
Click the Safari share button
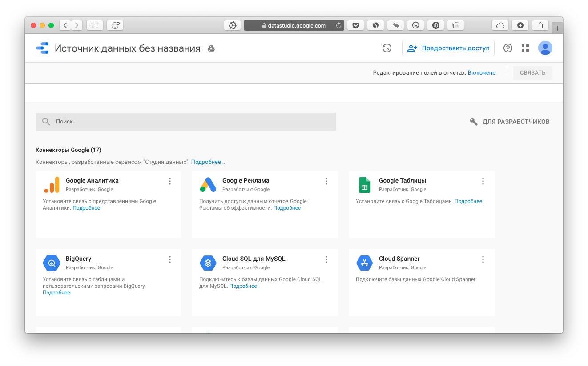click(x=540, y=25)
